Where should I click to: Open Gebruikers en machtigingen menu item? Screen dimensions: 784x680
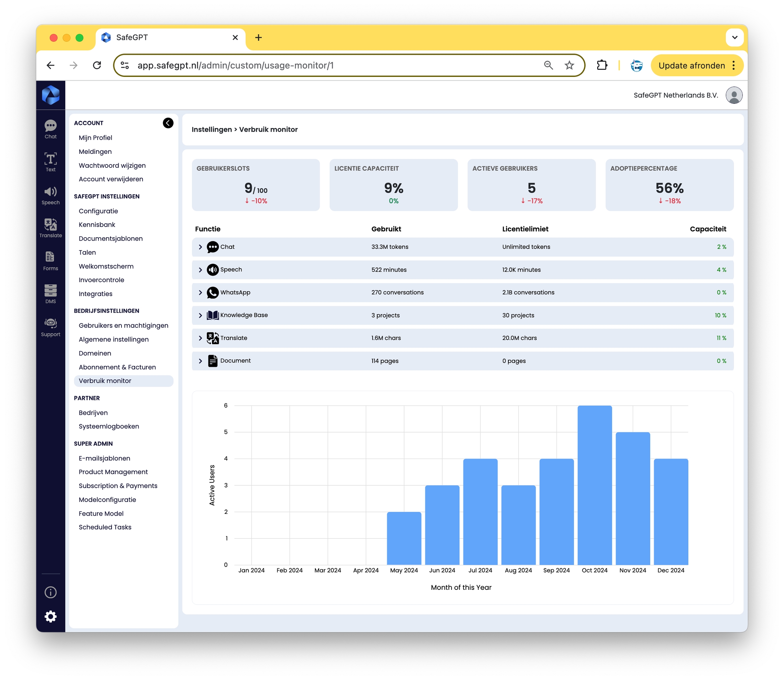click(123, 325)
